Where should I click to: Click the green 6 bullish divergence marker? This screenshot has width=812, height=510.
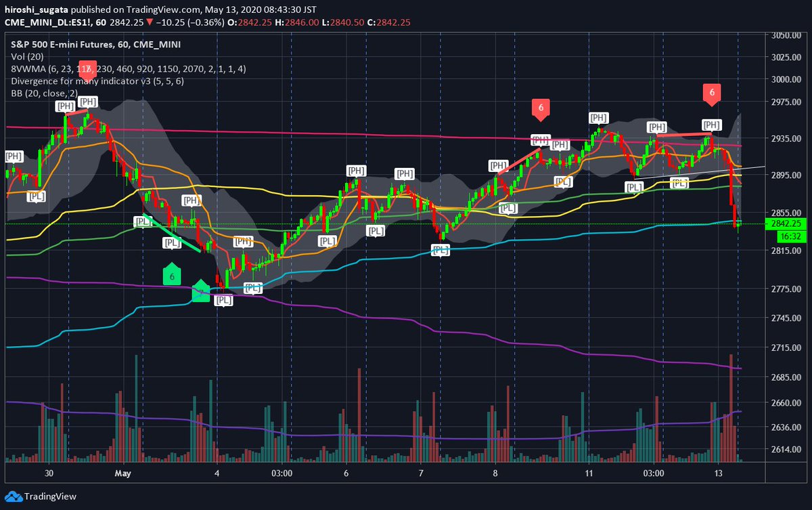[x=172, y=274]
